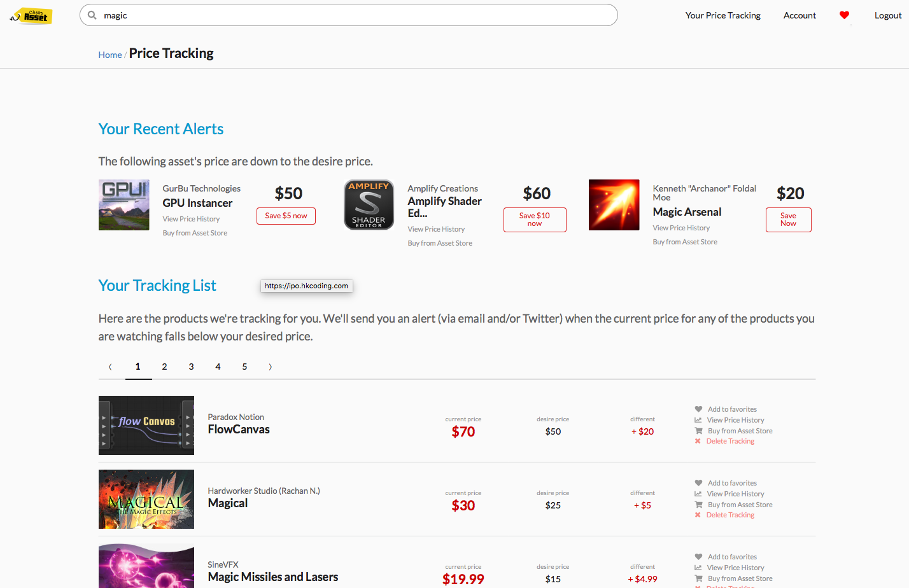Click Magic Arsenal thumbnail image
The width and height of the screenshot is (909, 588).
click(614, 205)
